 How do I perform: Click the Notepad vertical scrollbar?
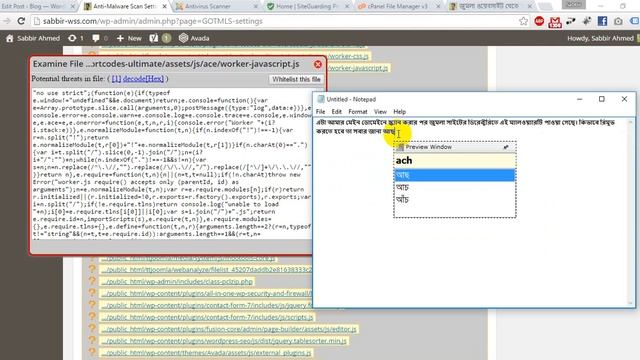tap(631, 212)
